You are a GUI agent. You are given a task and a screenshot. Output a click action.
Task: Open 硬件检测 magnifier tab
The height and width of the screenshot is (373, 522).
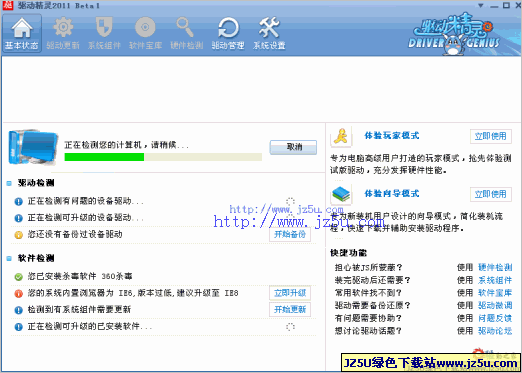tap(186, 33)
